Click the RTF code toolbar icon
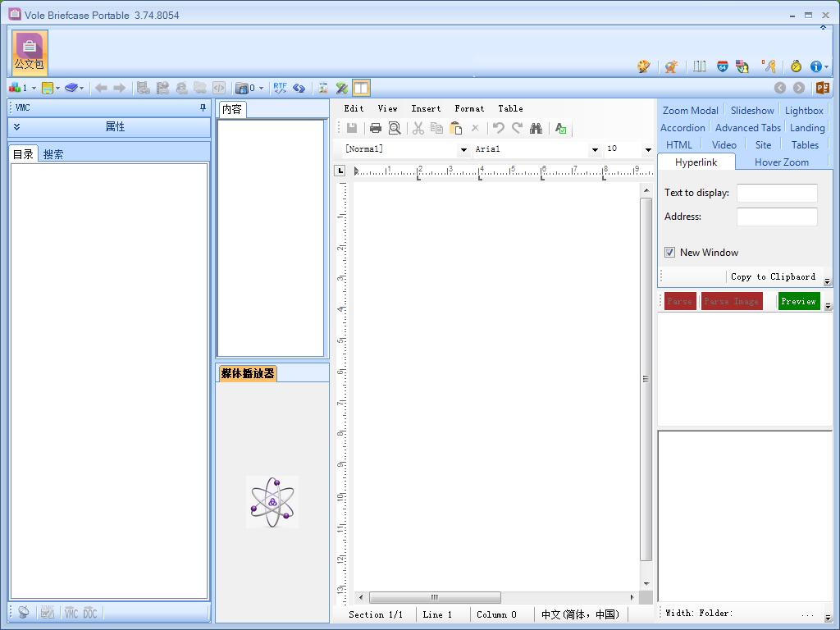The image size is (840, 630). [x=280, y=88]
